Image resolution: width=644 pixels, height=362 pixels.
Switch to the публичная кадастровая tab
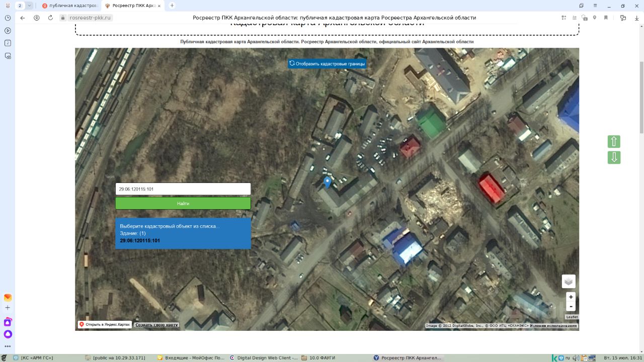69,6
